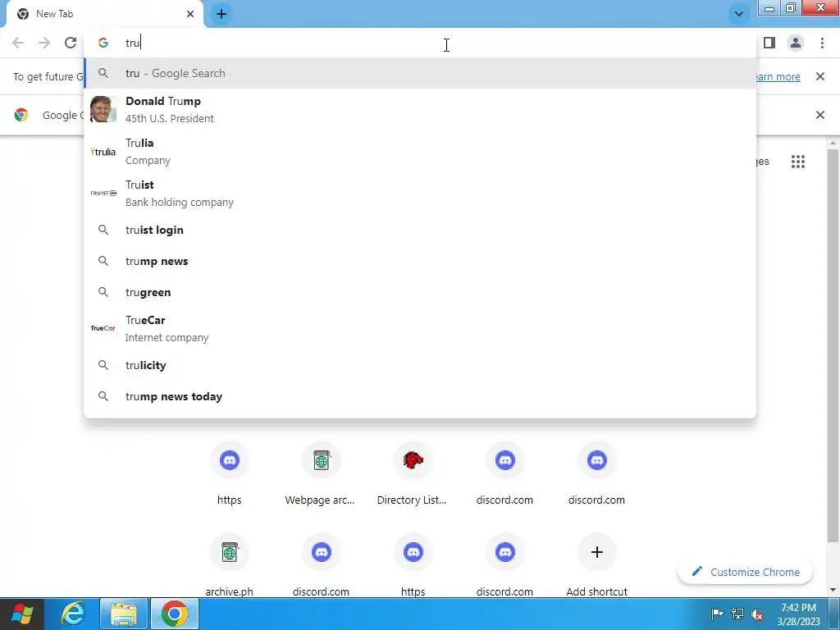The width and height of the screenshot is (840, 630).
Task: Select the 'tru - Google Search' suggestion
Action: pos(420,73)
